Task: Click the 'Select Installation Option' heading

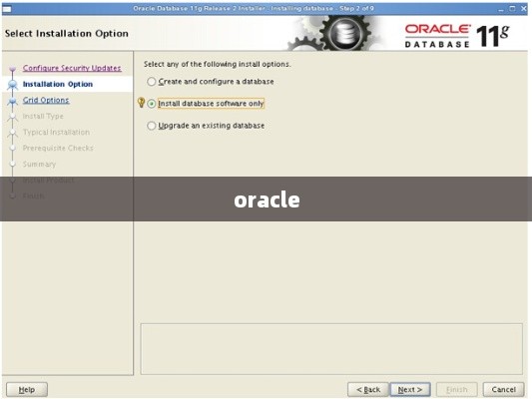Action: (x=67, y=34)
